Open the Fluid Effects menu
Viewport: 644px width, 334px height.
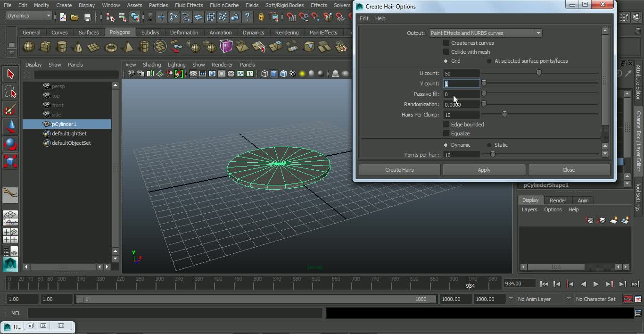coord(189,5)
